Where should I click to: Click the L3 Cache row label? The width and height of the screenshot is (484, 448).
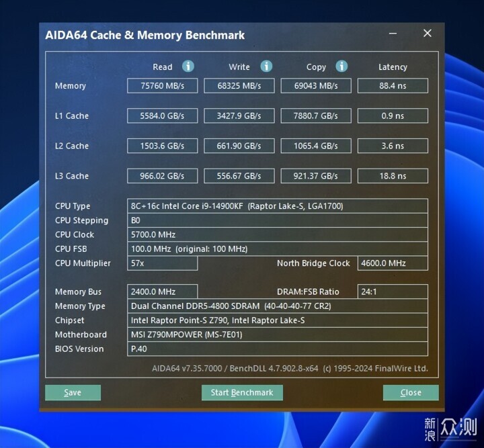(72, 176)
